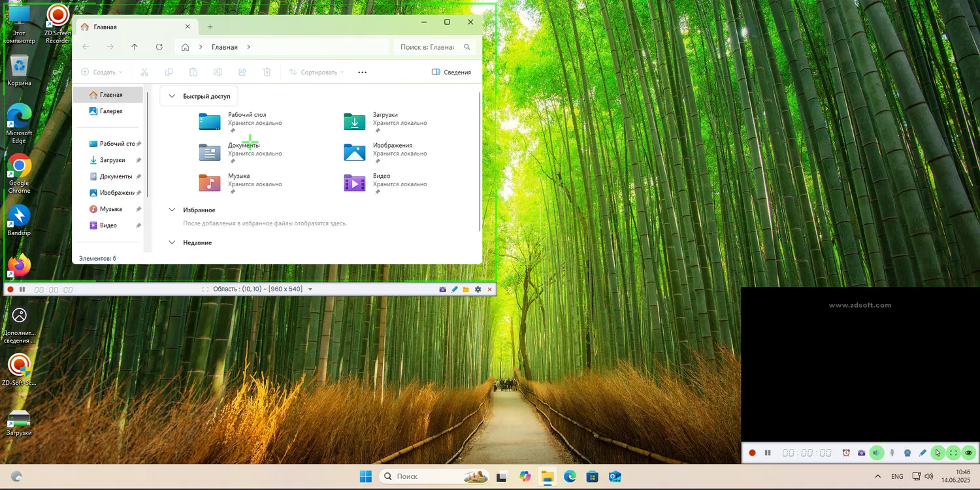The width and height of the screenshot is (980, 490).
Task: Click the alarm clock schedule icon
Action: [846, 453]
